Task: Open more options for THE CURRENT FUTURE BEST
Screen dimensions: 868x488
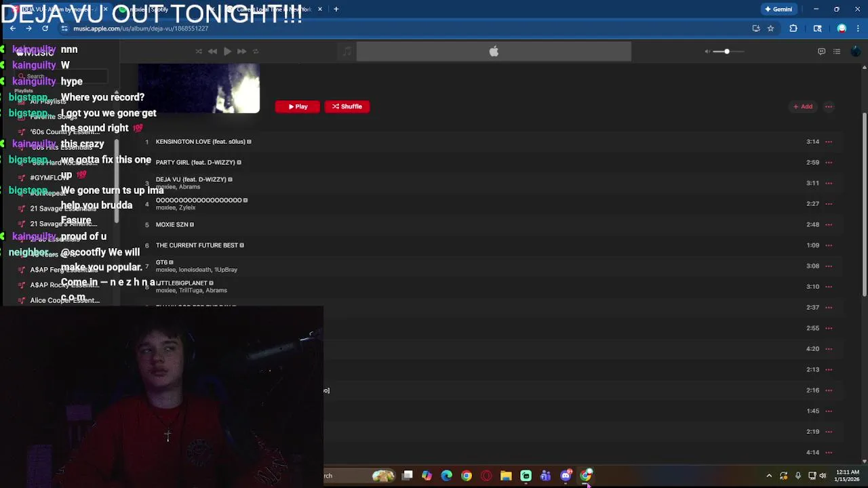Action: click(829, 245)
